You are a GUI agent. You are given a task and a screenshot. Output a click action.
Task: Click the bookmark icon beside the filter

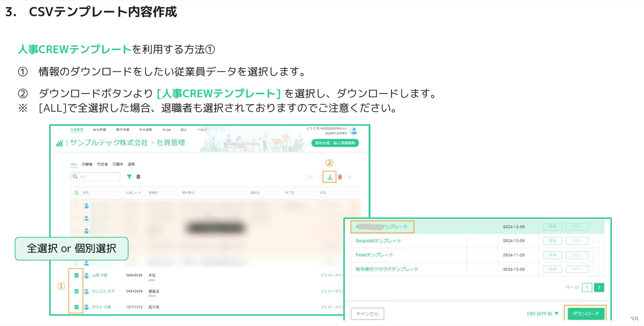click(x=138, y=177)
